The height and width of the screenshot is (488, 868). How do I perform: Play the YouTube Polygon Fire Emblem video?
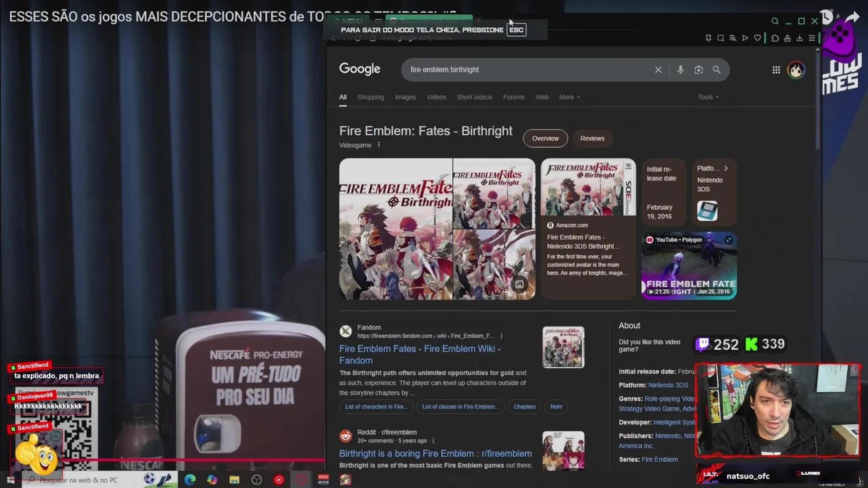689,266
